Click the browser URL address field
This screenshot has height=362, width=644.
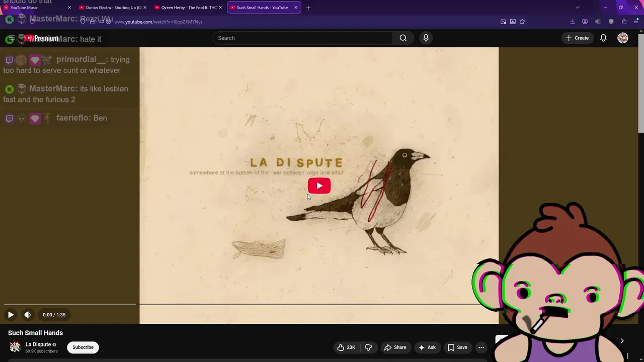302,22
